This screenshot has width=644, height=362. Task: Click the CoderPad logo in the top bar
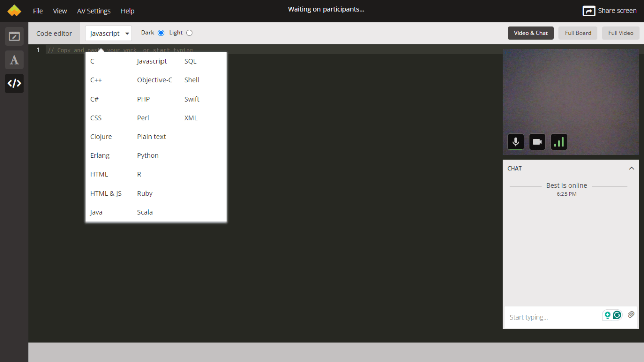point(14,10)
